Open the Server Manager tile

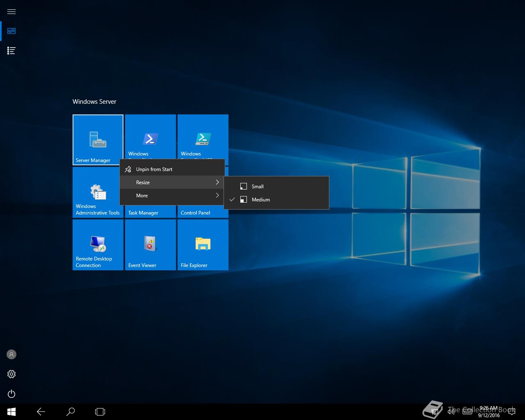98,140
